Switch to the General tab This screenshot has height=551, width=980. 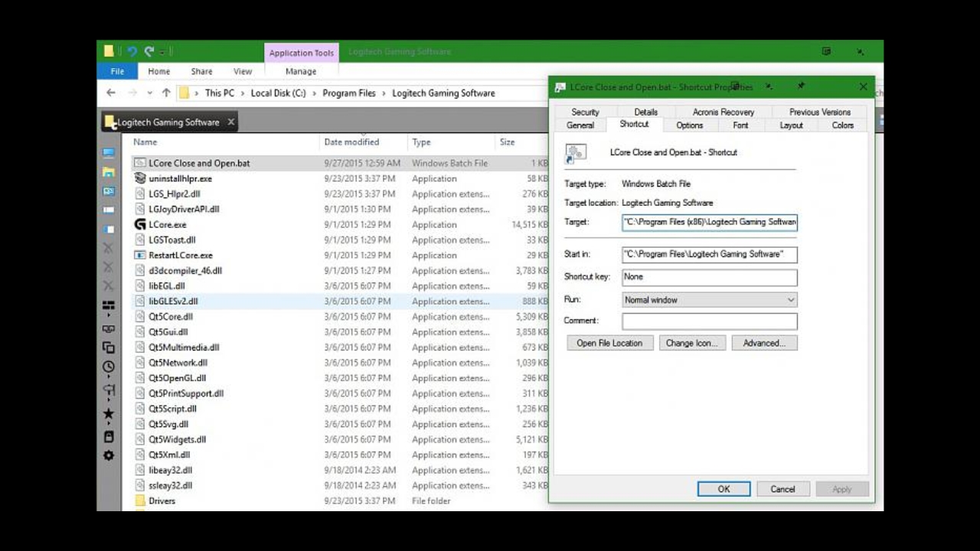(x=580, y=125)
